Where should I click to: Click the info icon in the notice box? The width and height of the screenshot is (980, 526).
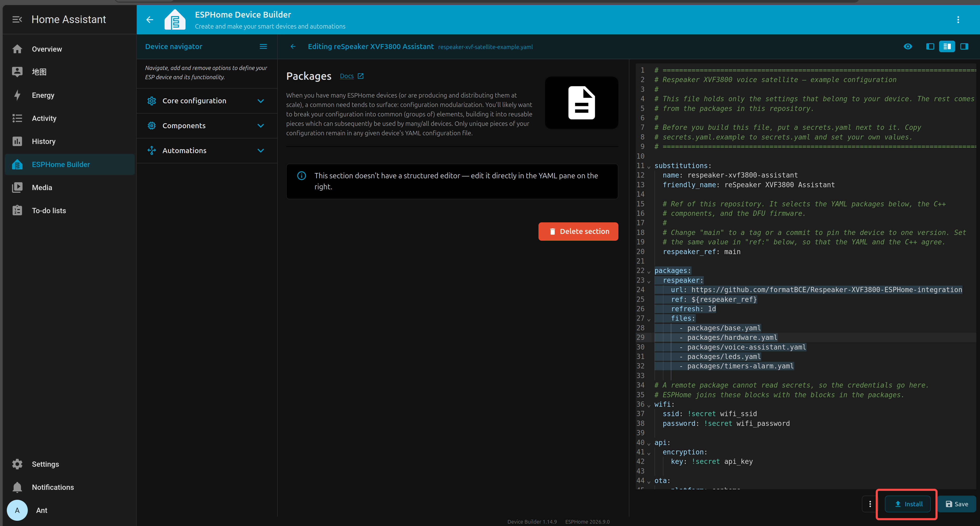tap(301, 175)
